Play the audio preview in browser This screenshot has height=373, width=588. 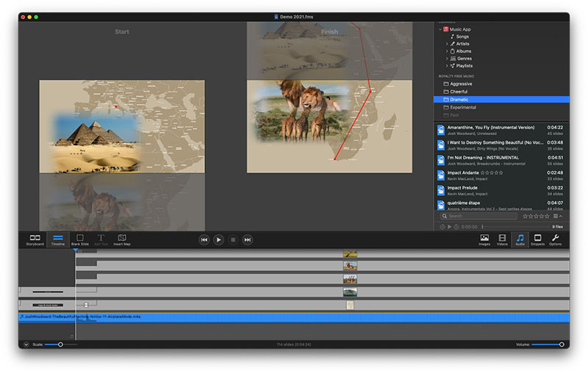click(449, 227)
